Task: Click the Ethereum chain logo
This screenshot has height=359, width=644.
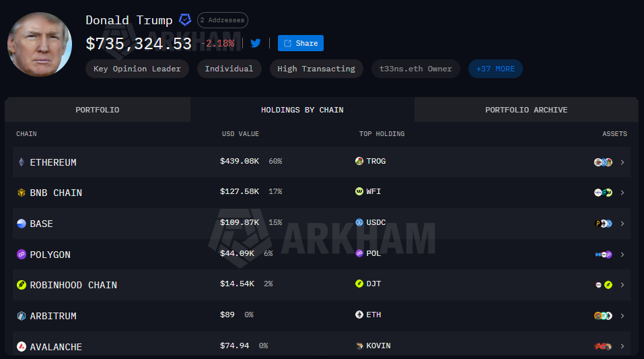Action: click(22, 162)
